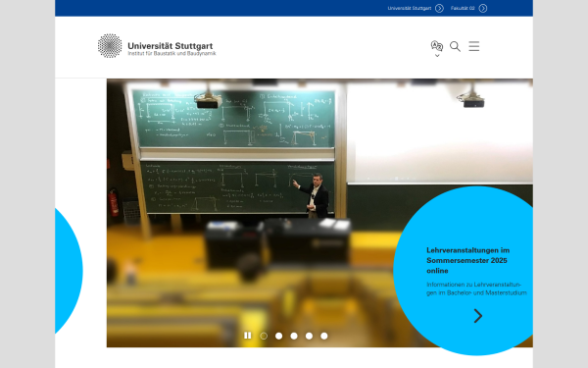Open the language selection icon
Viewport: 588px width, 368px height.
(x=437, y=46)
